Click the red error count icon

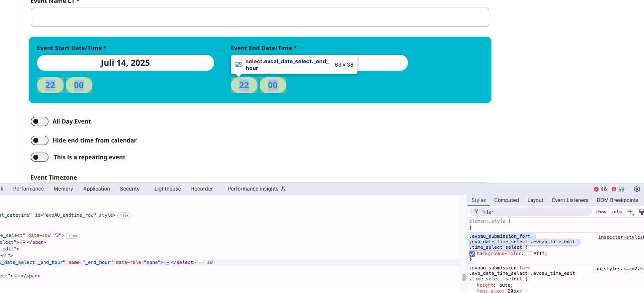coord(596,189)
